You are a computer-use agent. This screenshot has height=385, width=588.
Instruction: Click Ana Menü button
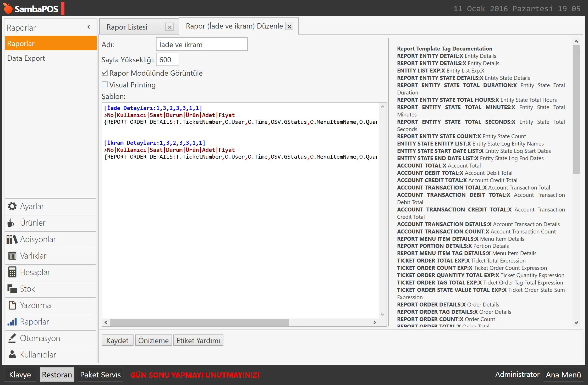click(563, 375)
